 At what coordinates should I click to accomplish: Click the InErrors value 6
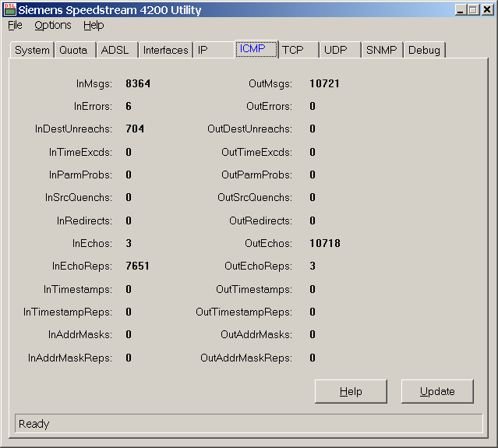(x=129, y=106)
